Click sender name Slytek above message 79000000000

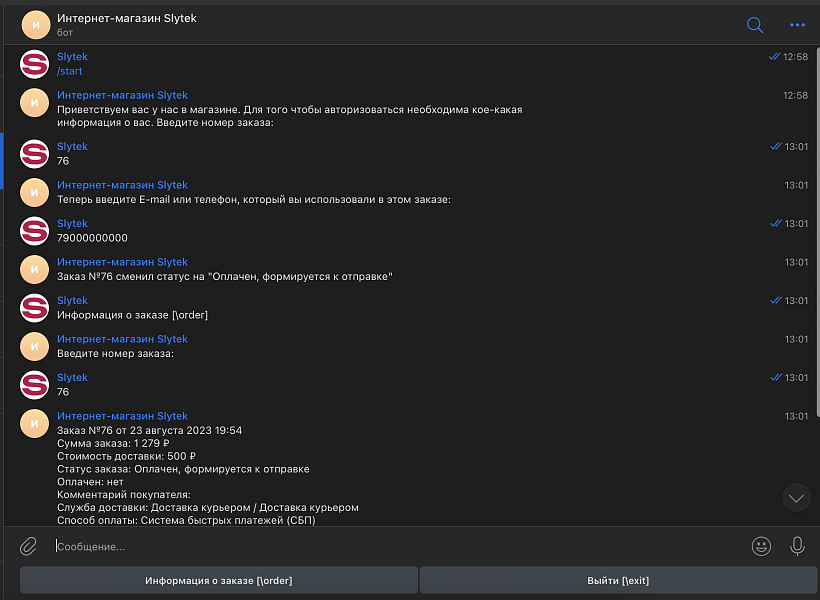pyautogui.click(x=72, y=223)
